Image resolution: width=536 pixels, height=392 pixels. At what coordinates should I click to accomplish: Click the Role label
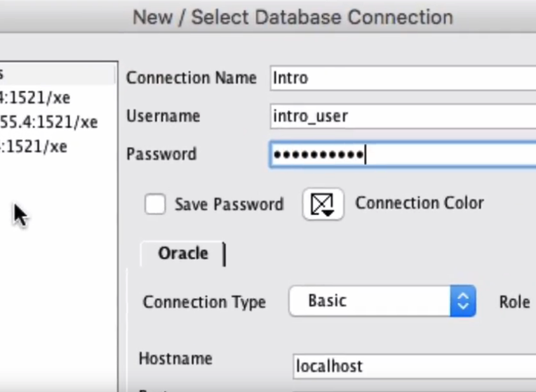tap(514, 302)
